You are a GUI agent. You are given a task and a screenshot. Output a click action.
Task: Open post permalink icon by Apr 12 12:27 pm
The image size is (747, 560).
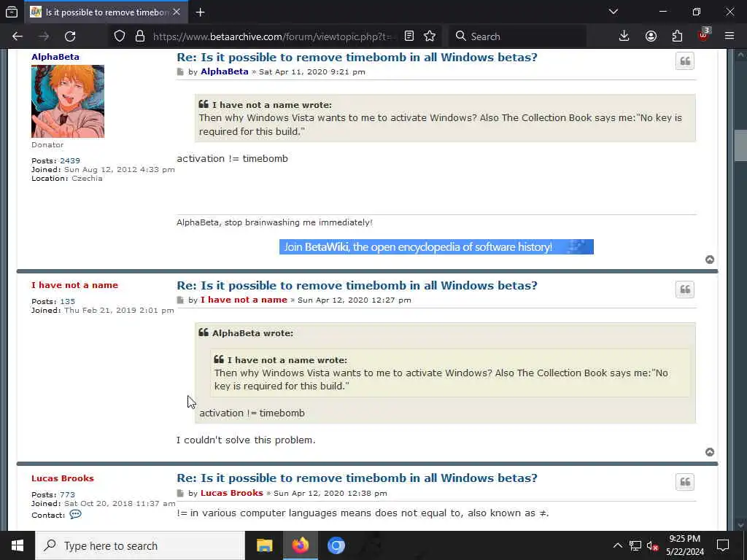point(180,300)
